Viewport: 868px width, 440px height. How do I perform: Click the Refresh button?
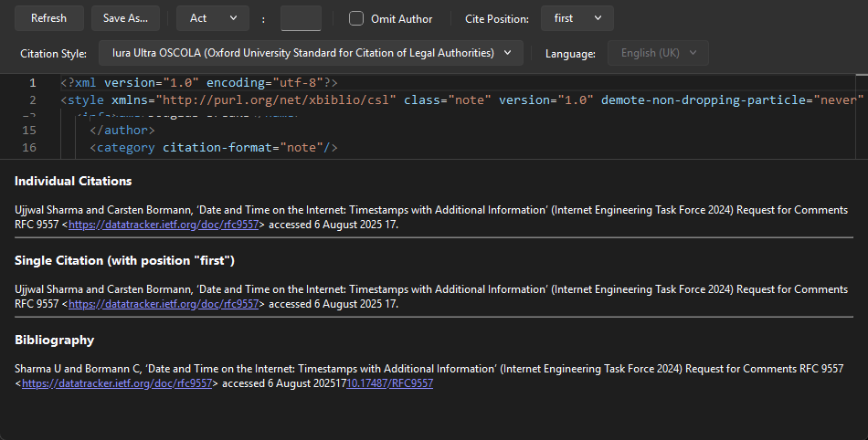48,18
